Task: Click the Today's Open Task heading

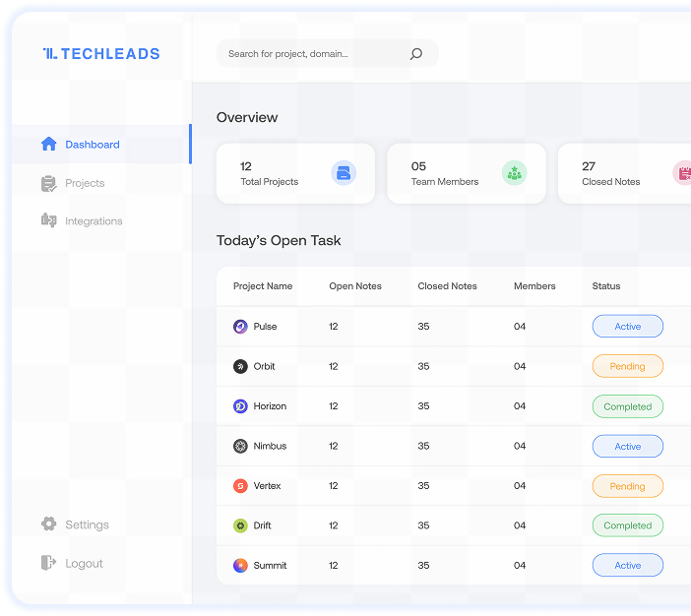Action: pos(279,240)
